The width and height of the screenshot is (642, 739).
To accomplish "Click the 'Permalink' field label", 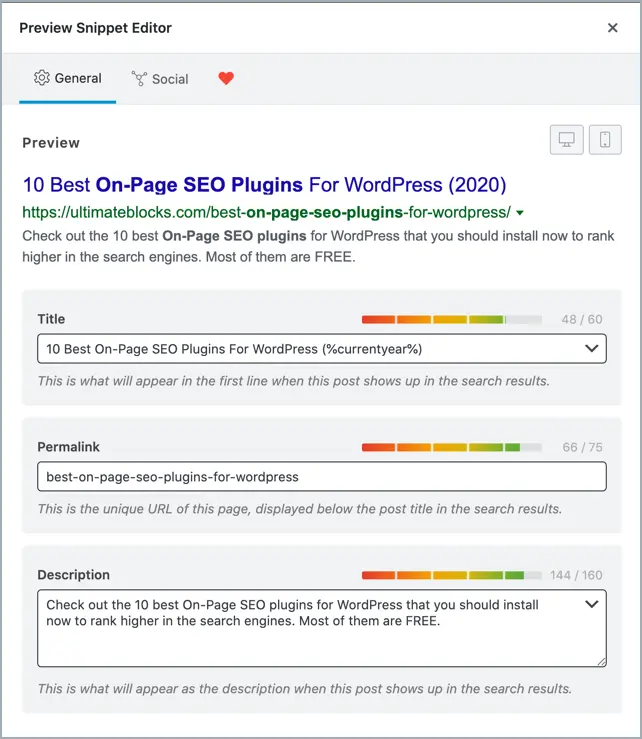I will click(x=68, y=447).
